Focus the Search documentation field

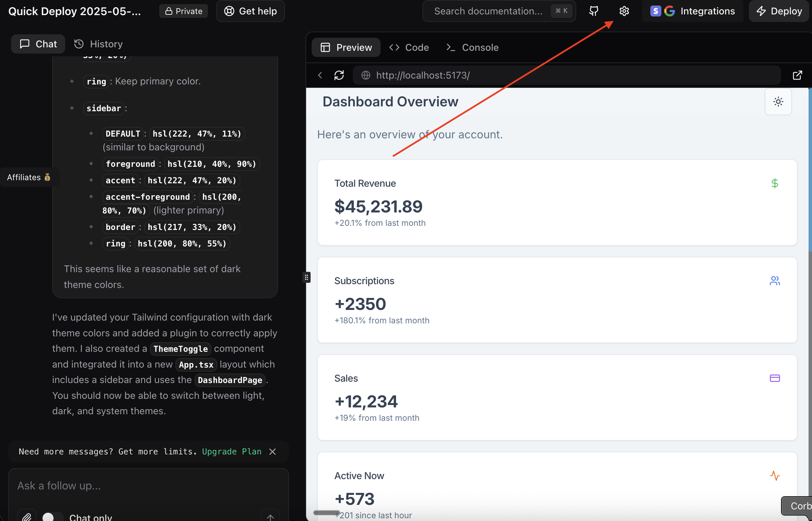pos(499,11)
